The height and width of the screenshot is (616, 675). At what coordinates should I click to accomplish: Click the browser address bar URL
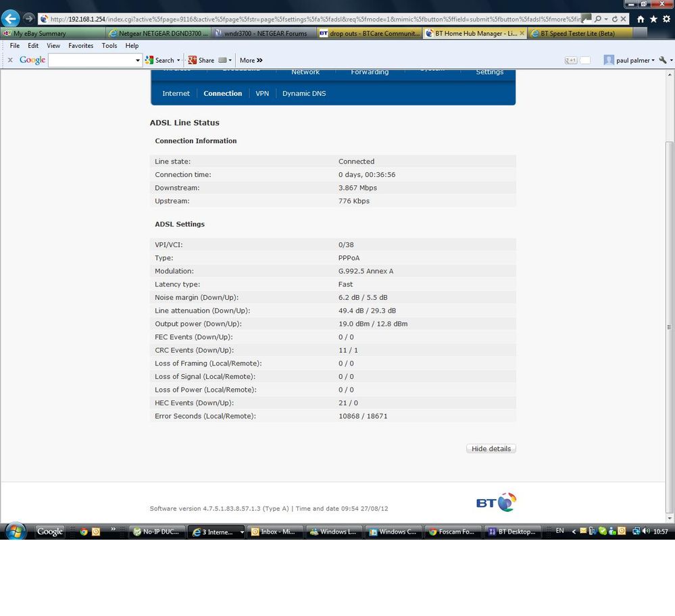pyautogui.click(x=315, y=19)
